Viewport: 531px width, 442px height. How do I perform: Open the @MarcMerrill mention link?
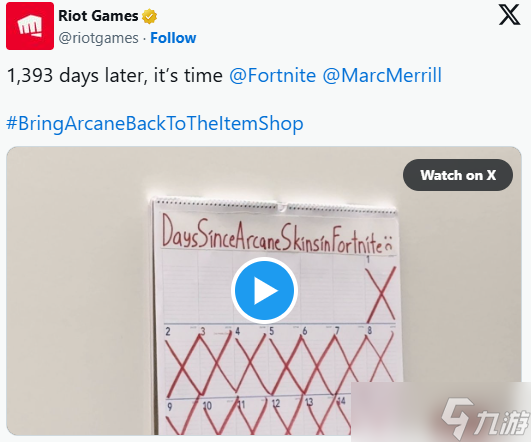pyautogui.click(x=382, y=75)
